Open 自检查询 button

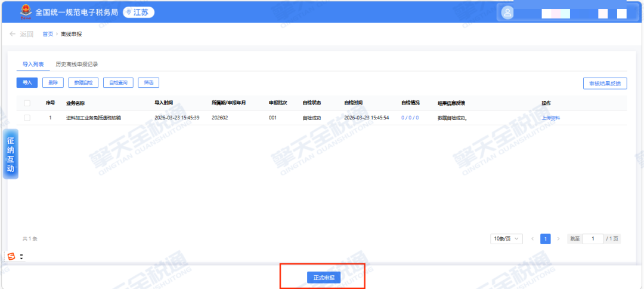[118, 82]
